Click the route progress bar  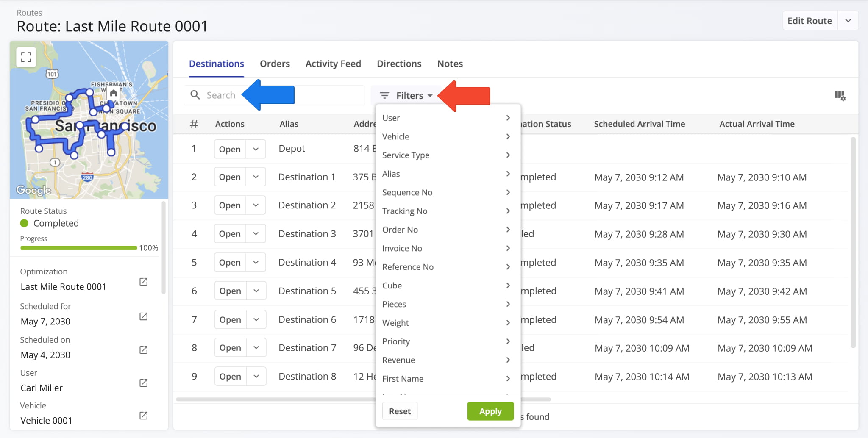tap(79, 248)
